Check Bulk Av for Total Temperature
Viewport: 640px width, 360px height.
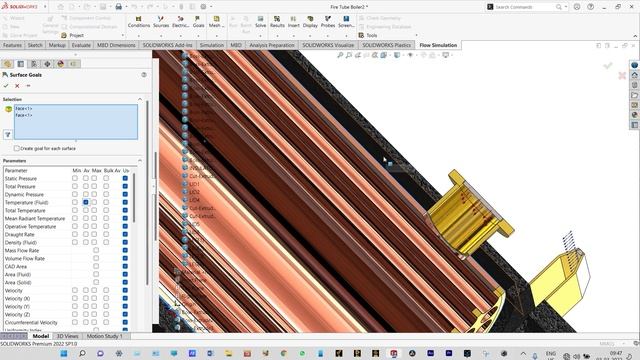point(106,210)
